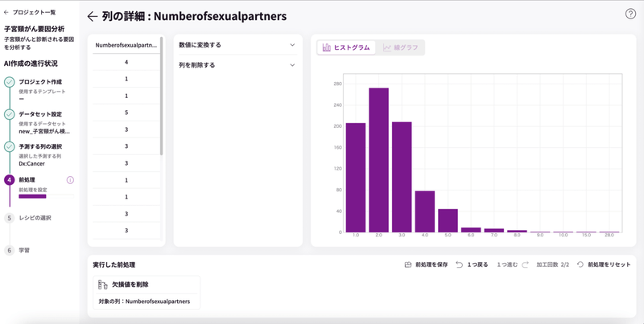Select 学習 step label
Image resolution: width=644 pixels, height=324 pixels.
24,250
